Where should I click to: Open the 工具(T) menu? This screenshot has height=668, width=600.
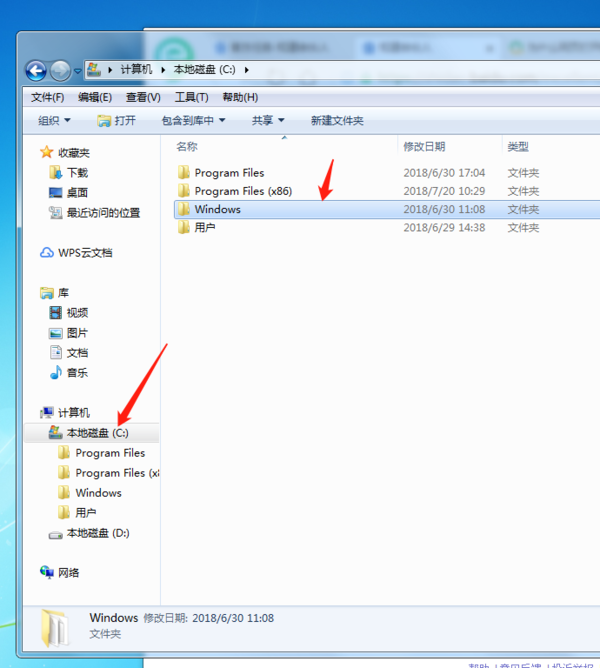point(191,97)
